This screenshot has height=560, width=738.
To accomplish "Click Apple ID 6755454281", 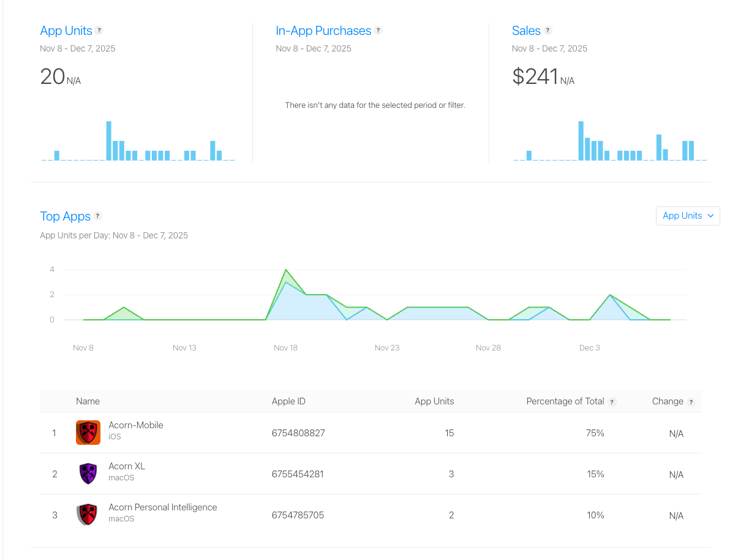I will tap(298, 474).
